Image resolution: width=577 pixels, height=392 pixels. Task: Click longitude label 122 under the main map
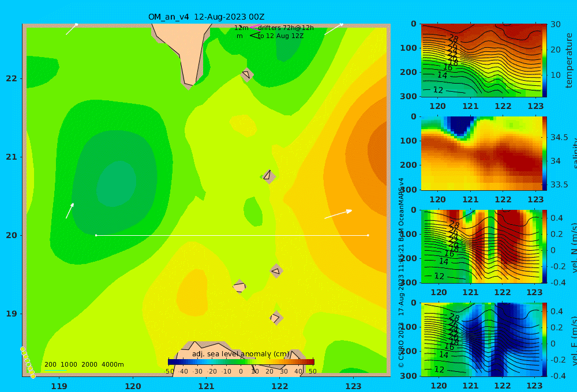[280, 386]
